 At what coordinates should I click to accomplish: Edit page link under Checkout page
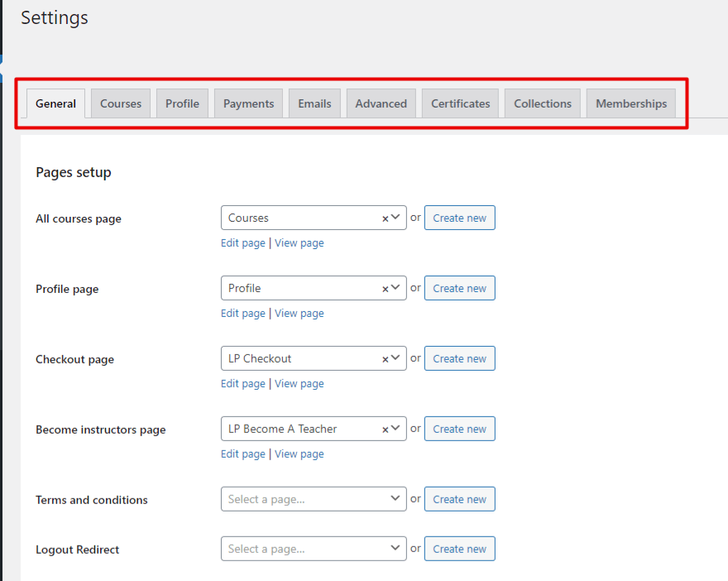243,384
